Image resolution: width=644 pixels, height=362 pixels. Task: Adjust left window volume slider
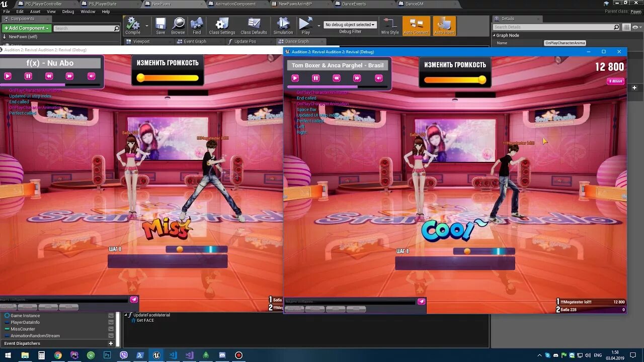point(168,78)
